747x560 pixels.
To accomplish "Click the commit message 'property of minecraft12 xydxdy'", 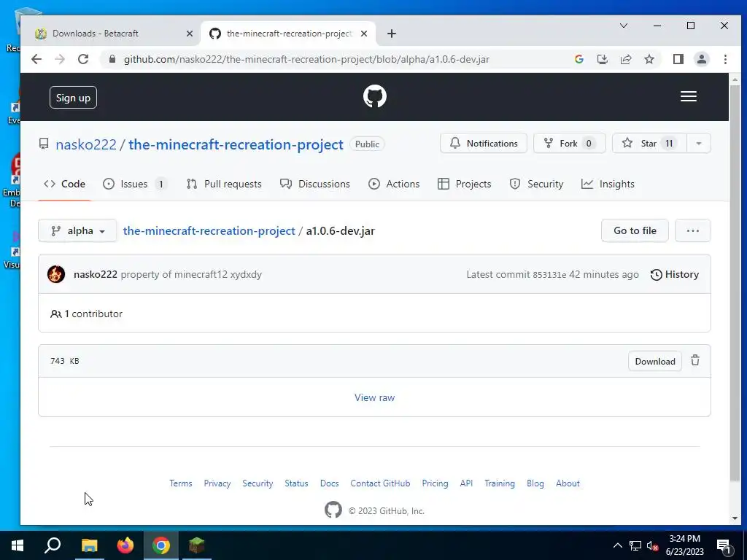I will pyautogui.click(x=191, y=274).
